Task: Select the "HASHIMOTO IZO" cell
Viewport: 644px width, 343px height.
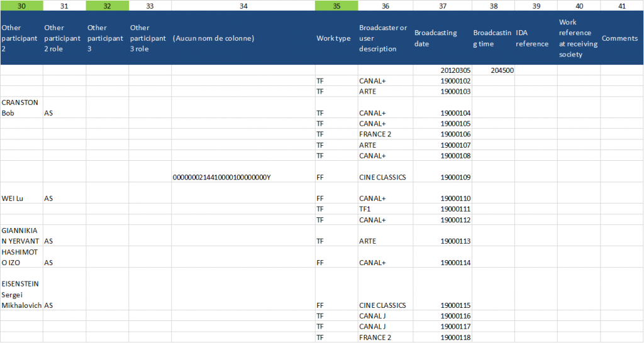Action: click(x=21, y=257)
